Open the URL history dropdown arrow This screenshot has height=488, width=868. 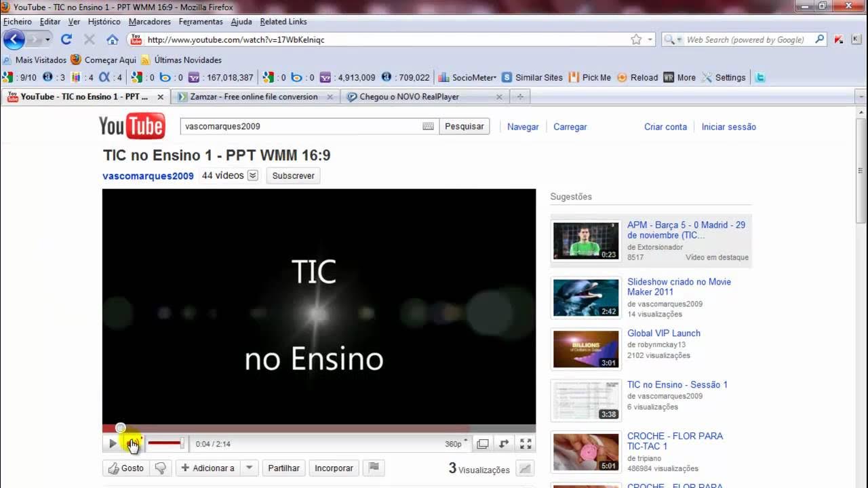pyautogui.click(x=650, y=39)
